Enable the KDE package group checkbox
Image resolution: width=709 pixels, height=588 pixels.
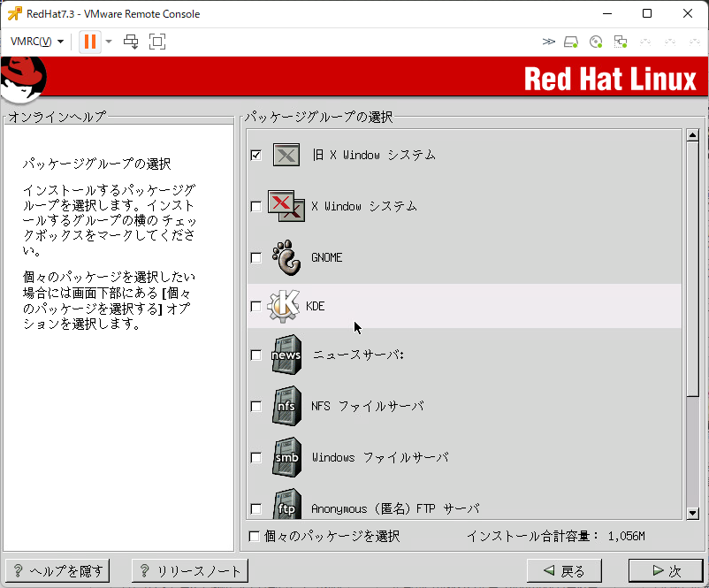point(255,306)
